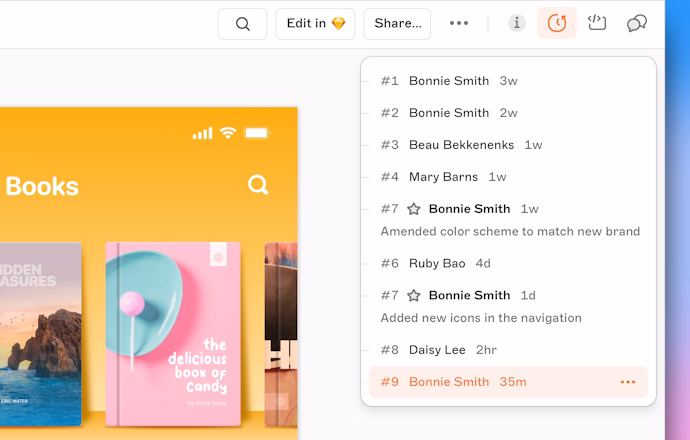
Task: Open the developer handoff inspect icon
Action: click(x=597, y=23)
